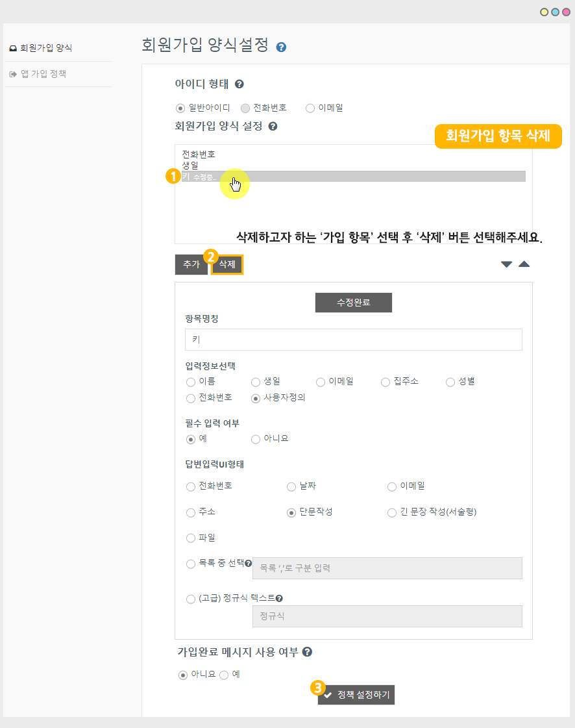Click help icon next to 목록 중 선택
This screenshot has width=575, height=728.
[248, 564]
